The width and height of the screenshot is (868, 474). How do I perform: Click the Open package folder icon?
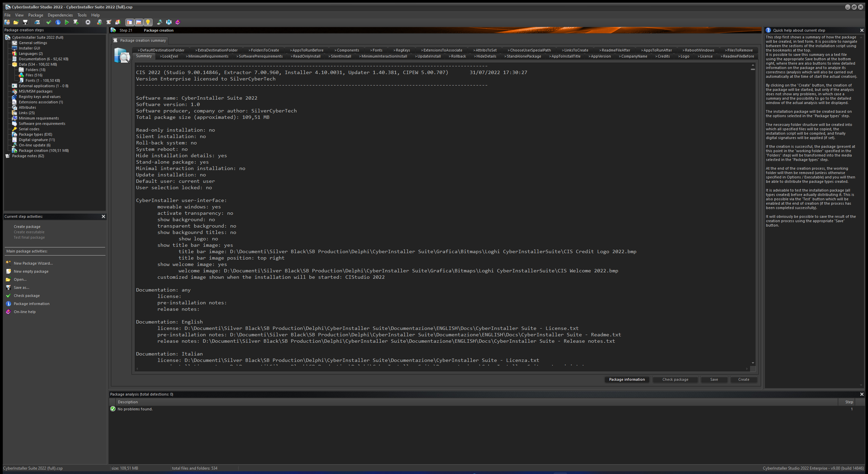coord(16,22)
